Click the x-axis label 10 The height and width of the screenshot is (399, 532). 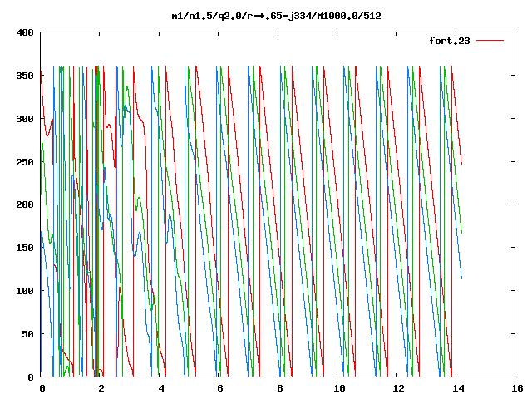[339, 388]
